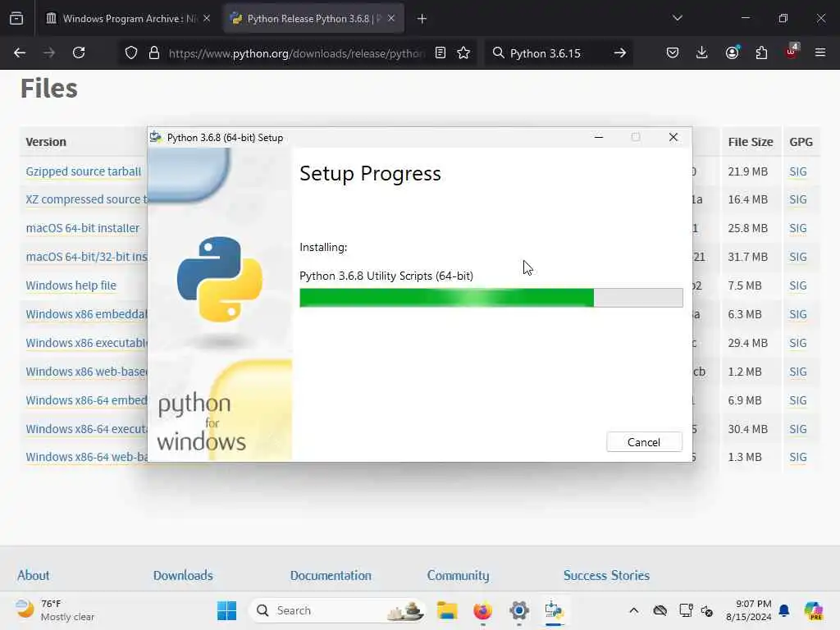This screenshot has width=840, height=630.
Task: Open SIG link for 21.9 MB file
Action: 797,171
